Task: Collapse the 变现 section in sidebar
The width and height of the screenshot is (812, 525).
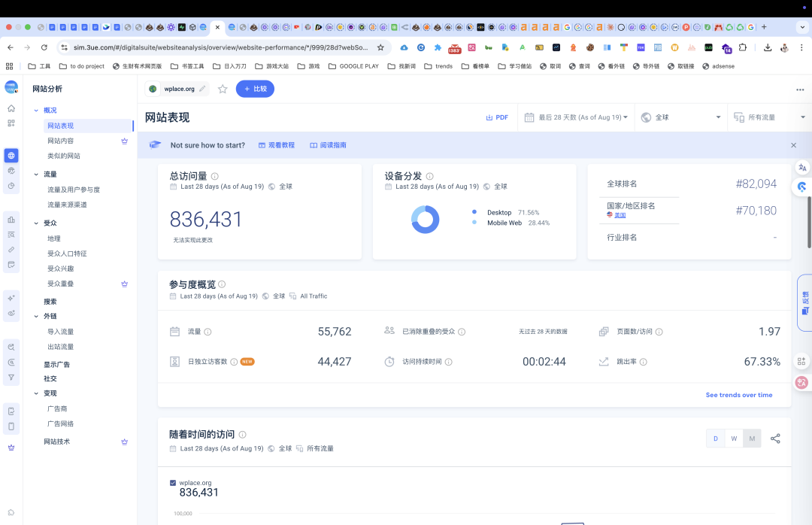Action: tap(36, 393)
